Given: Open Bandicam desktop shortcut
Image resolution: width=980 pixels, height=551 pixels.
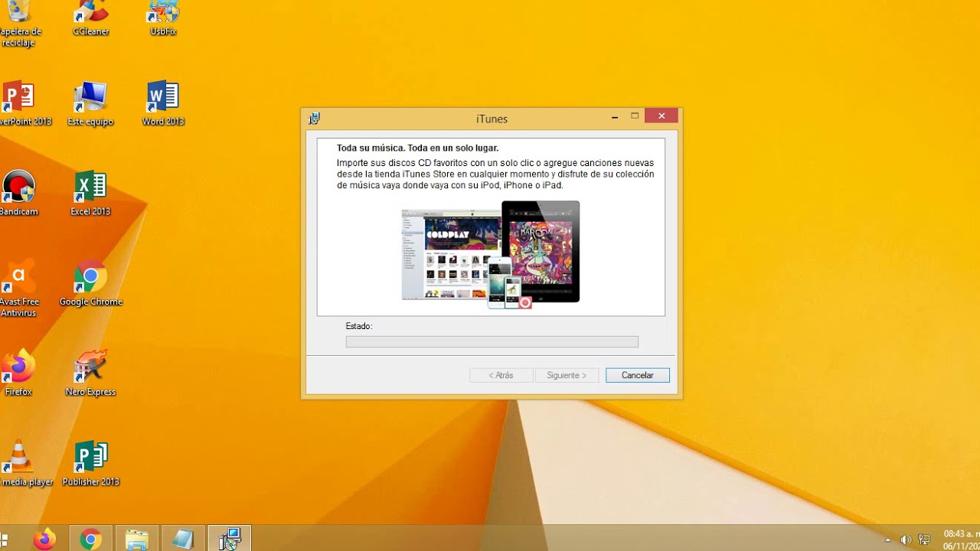Looking at the screenshot, I should pos(18,194).
